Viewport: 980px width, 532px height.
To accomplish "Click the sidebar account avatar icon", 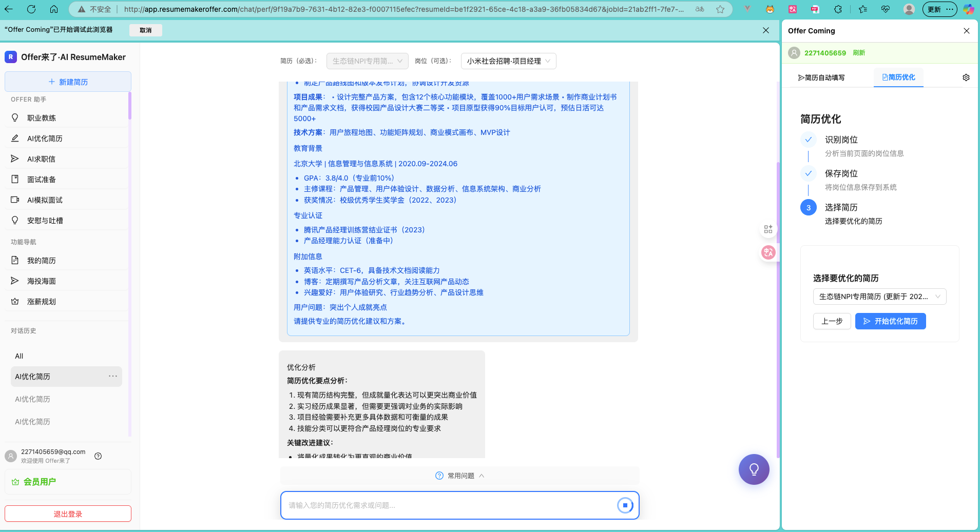I will pyautogui.click(x=11, y=456).
